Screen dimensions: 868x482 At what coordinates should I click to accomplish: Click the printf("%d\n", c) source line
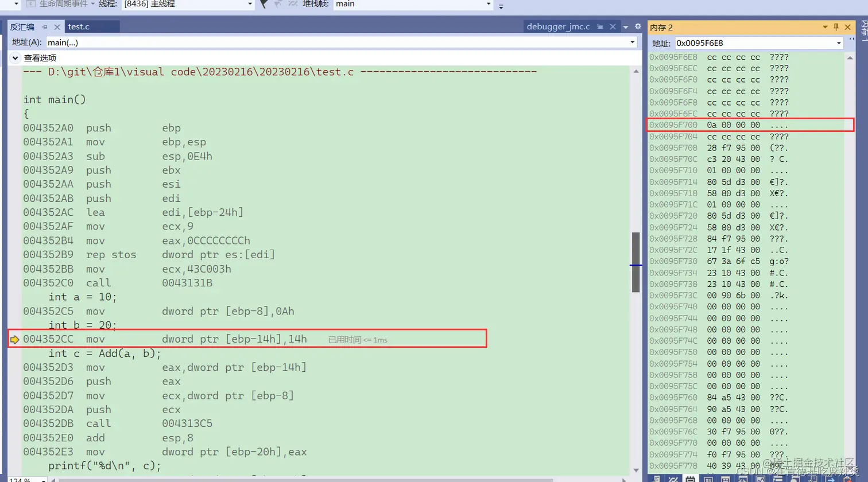(x=104, y=466)
